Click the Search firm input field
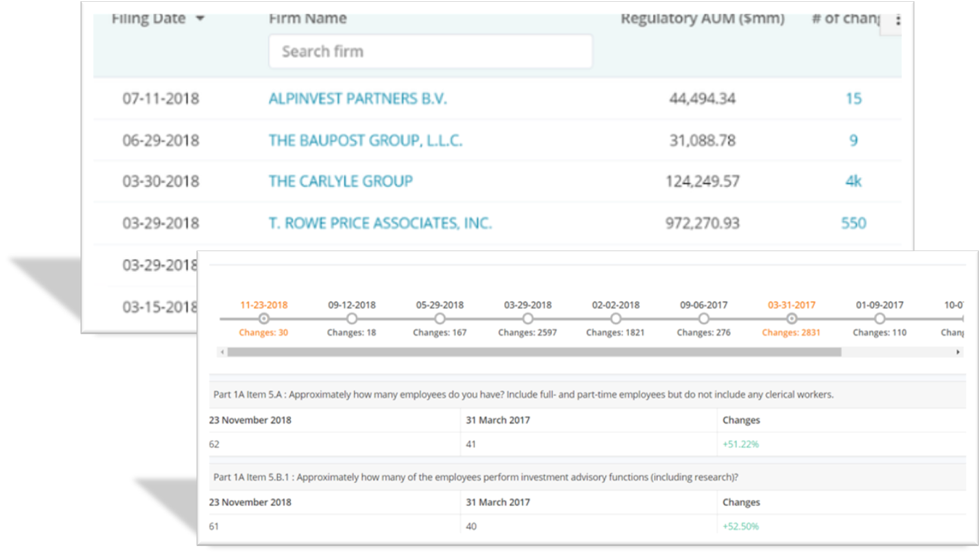The height and width of the screenshot is (555, 980). [430, 51]
